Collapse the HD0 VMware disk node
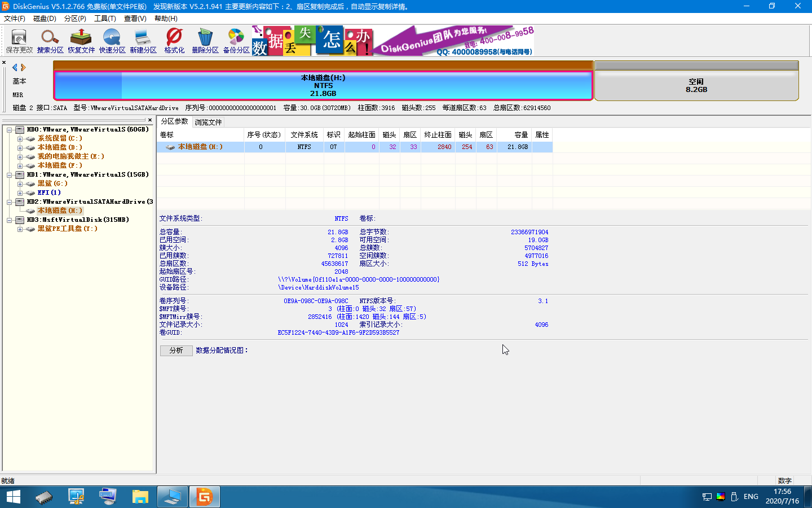 tap(10, 130)
